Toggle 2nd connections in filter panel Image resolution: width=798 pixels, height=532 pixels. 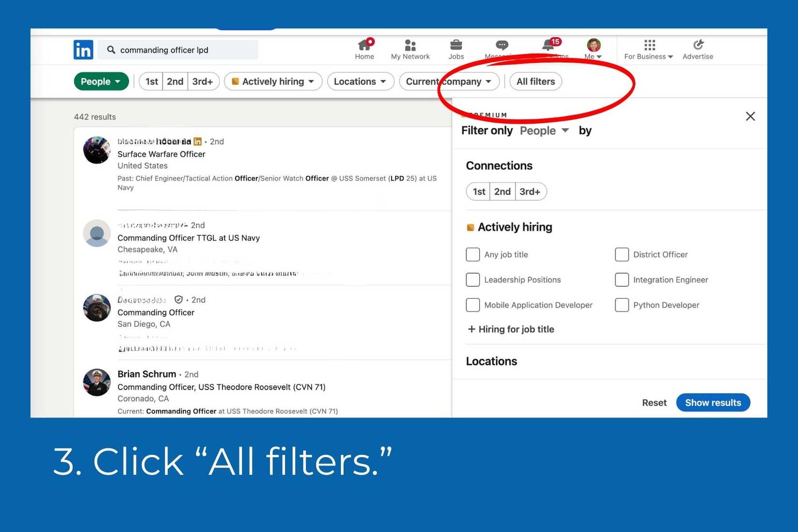502,192
